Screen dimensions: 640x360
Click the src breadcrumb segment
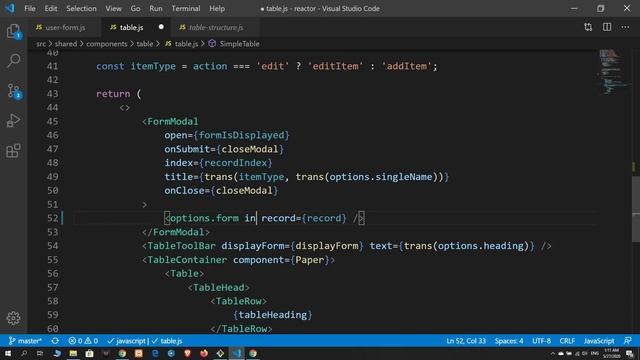point(41,44)
